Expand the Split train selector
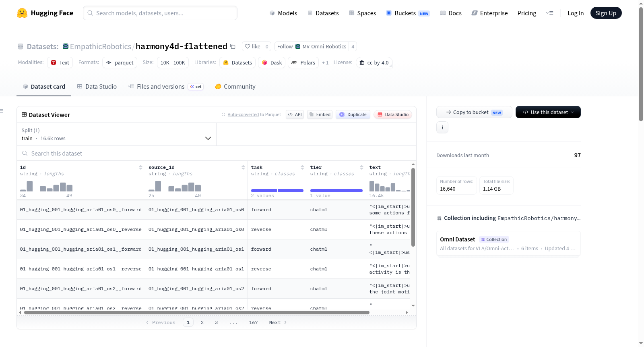The image size is (644, 347). (116, 134)
